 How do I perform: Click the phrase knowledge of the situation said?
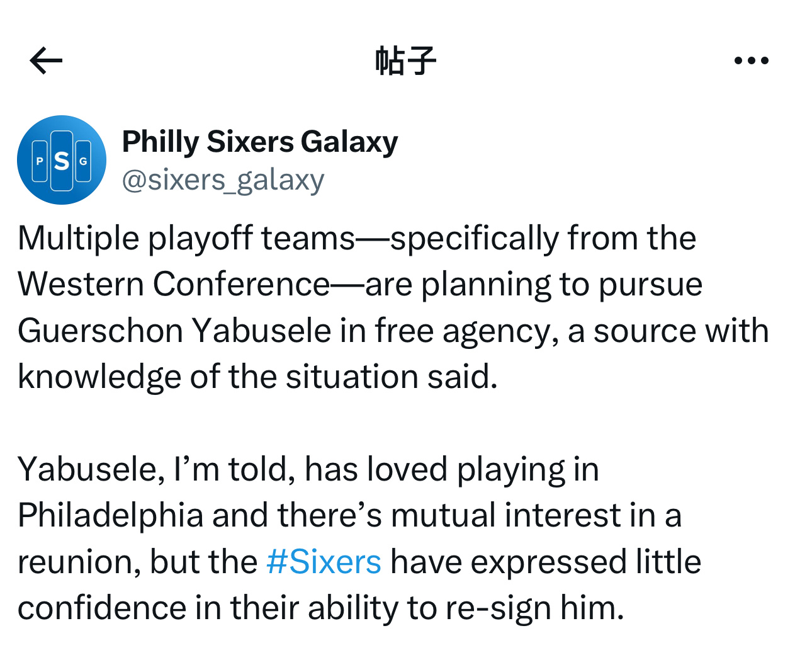(x=257, y=377)
